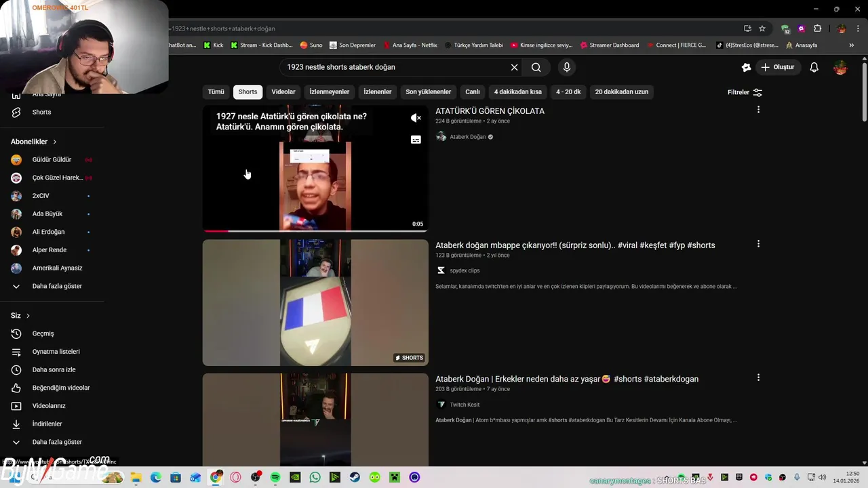This screenshot has height=488, width=868.
Task: Open YouTube notifications bell
Action: 814,67
